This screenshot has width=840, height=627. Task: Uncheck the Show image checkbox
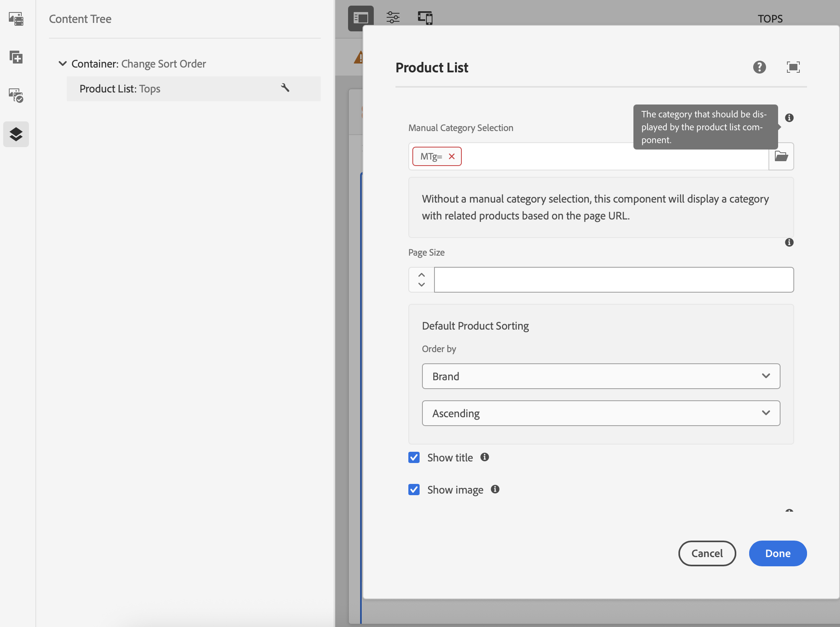click(x=414, y=490)
